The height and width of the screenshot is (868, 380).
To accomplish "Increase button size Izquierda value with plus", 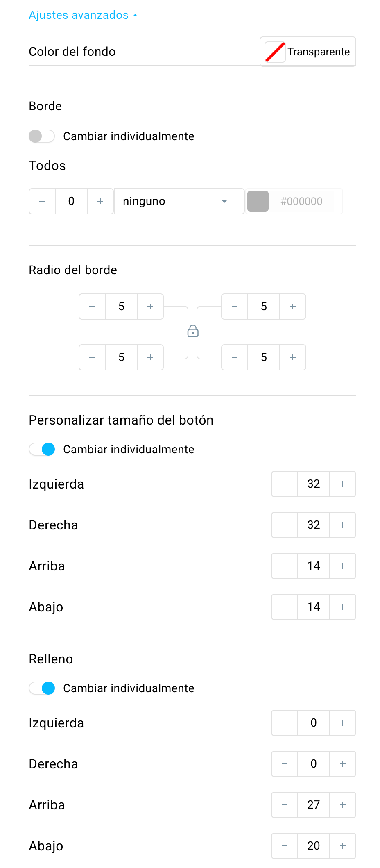I will [343, 484].
